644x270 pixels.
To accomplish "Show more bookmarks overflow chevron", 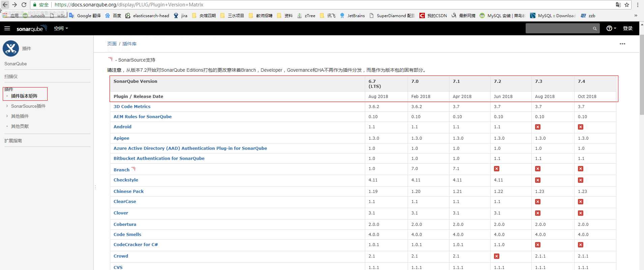I will 636,15.
